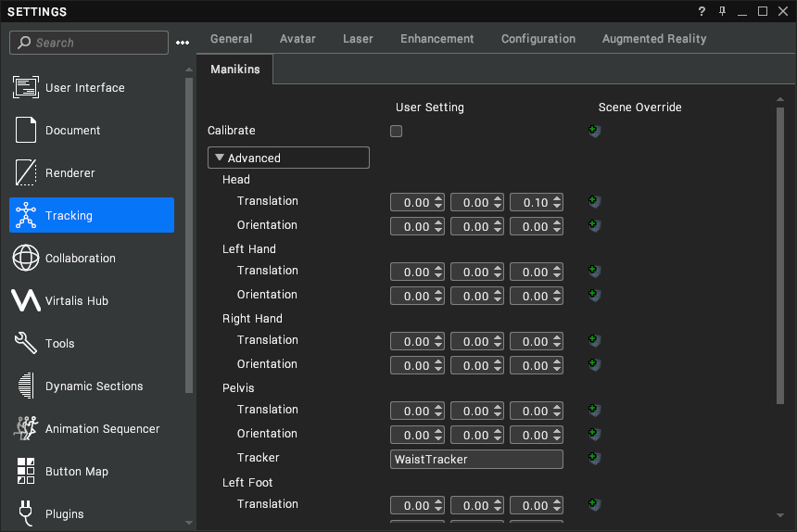Open Dynamic Sections icon

tap(26, 386)
